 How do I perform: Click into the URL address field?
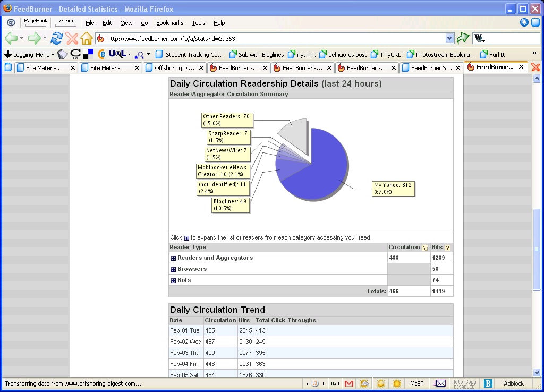(x=274, y=38)
